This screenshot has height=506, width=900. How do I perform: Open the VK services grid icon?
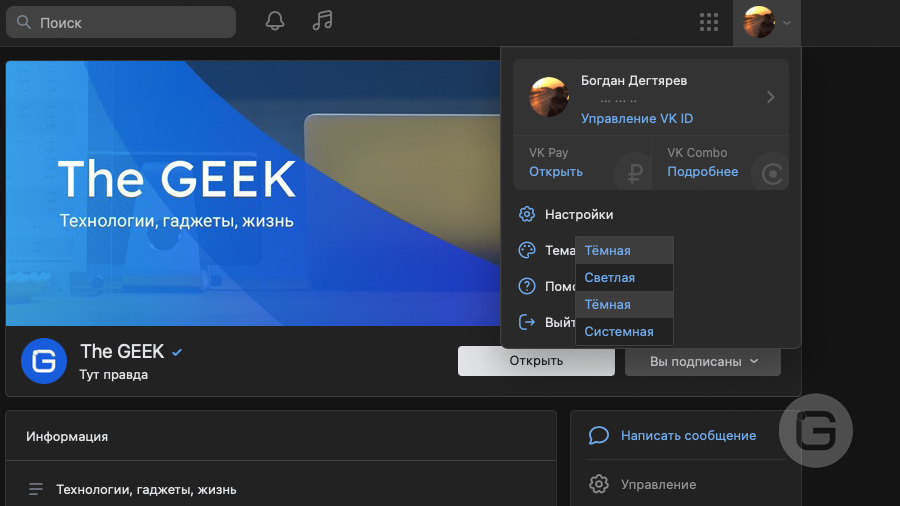click(x=709, y=22)
